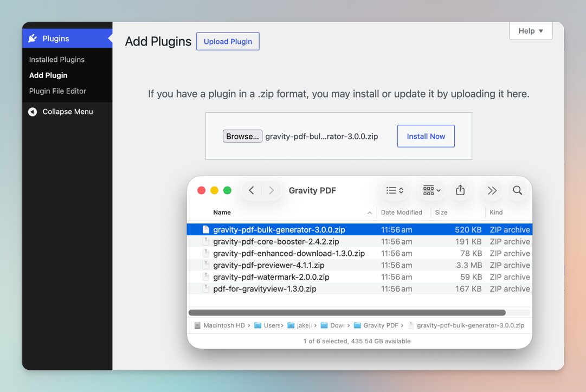Click Downloads folder in path bar
Image resolution: width=586 pixels, height=392 pixels.
pyautogui.click(x=333, y=325)
